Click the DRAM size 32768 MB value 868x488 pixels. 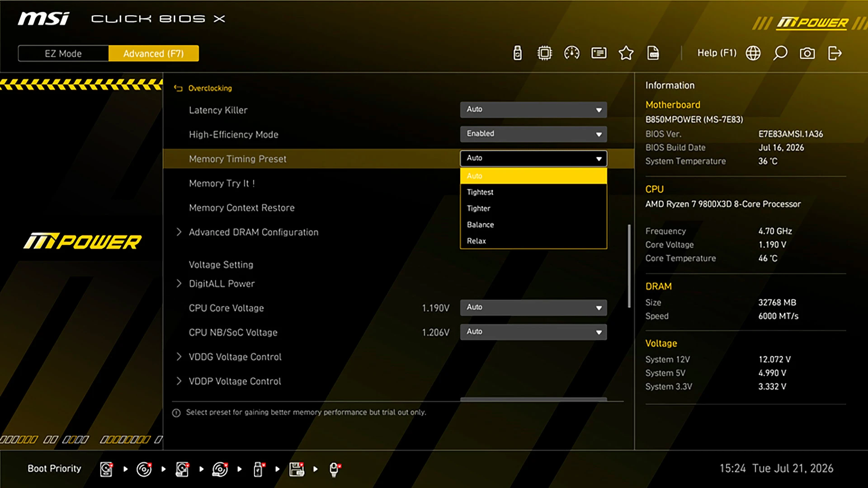(777, 303)
